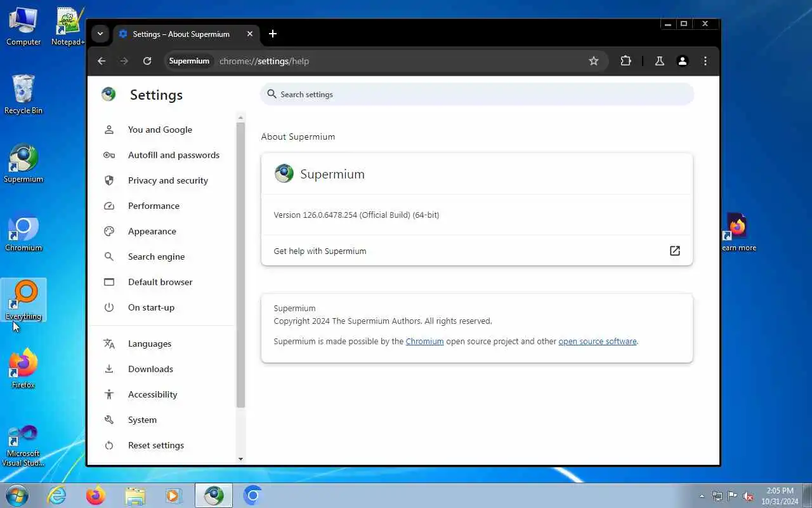Show hidden tray icons arrow

pyautogui.click(x=702, y=496)
